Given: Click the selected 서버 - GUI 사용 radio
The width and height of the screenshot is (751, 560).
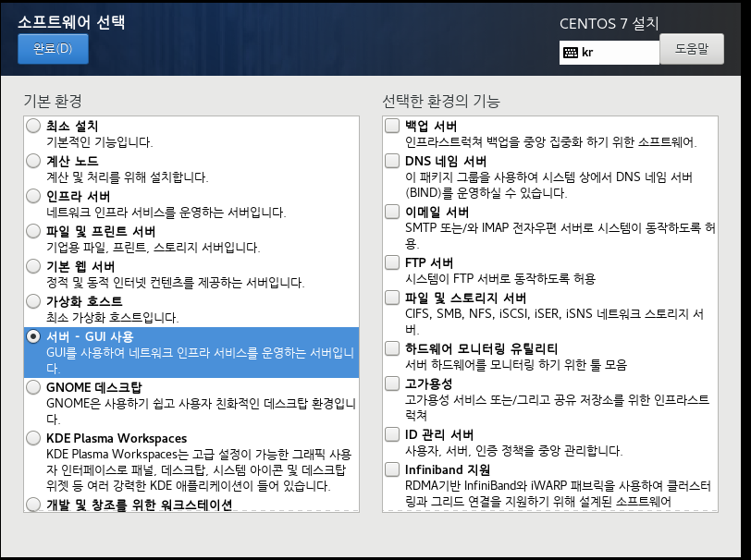Looking at the screenshot, I should click(x=33, y=336).
